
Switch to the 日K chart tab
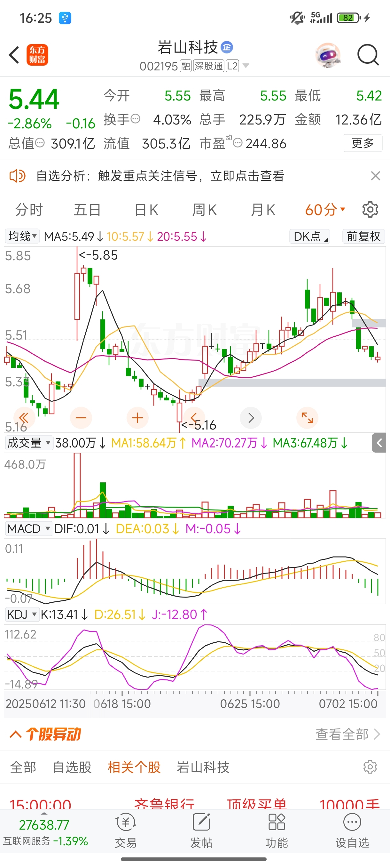pos(146,210)
